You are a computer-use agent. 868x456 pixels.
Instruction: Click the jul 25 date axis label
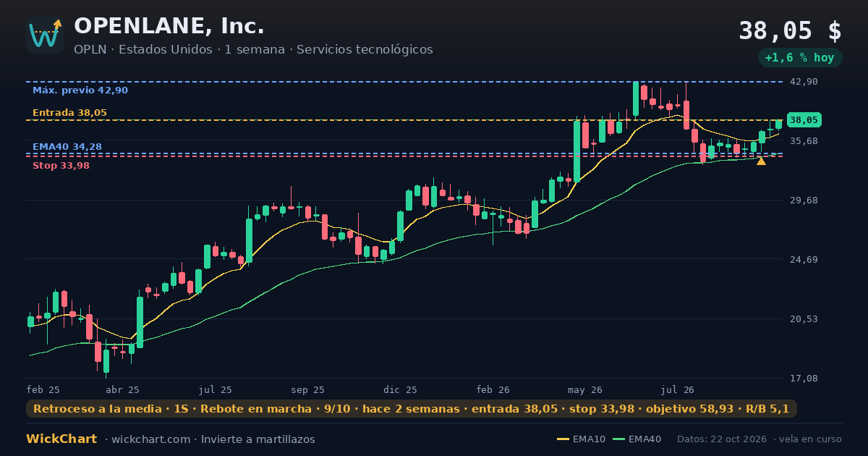tap(216, 389)
